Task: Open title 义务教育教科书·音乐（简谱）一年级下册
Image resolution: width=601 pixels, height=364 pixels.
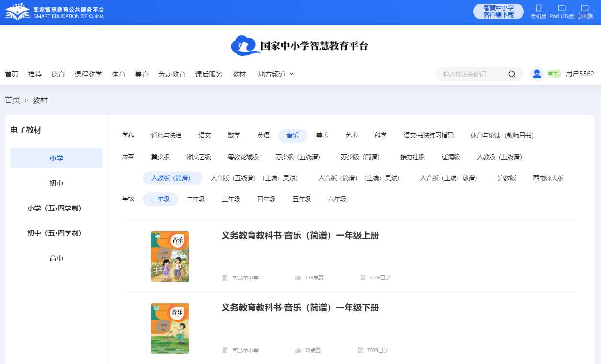Action: [300, 308]
